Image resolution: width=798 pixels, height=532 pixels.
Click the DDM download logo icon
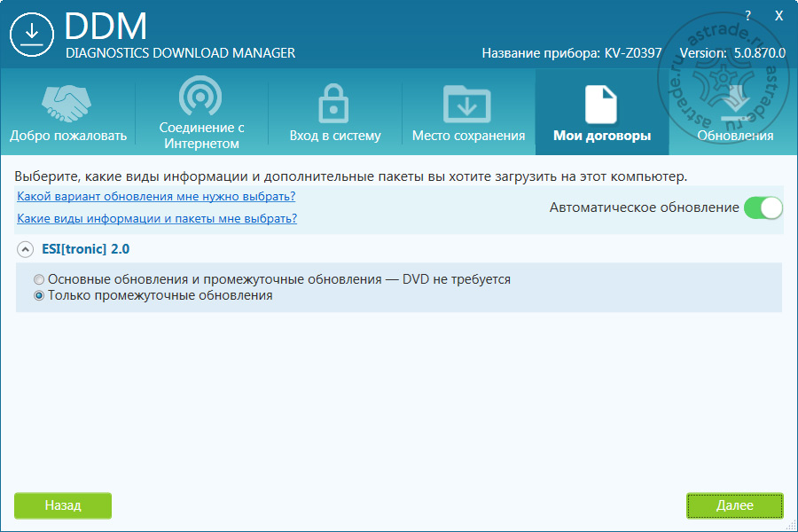(x=32, y=35)
